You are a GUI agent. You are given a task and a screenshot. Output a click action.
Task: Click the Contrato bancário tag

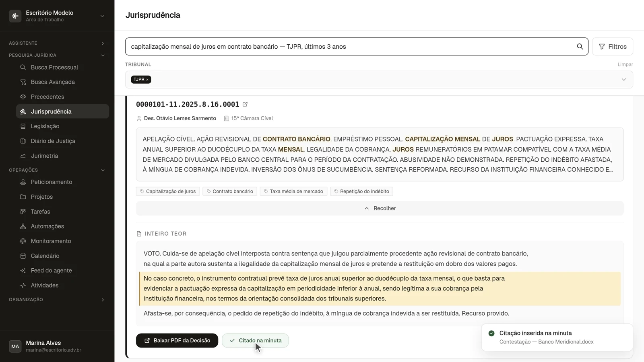(230, 191)
